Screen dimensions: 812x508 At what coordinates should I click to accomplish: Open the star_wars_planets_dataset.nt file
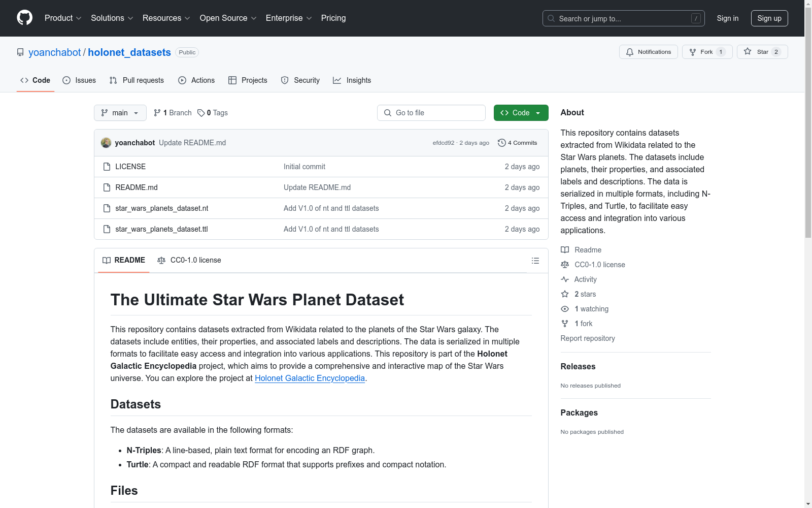tap(162, 208)
